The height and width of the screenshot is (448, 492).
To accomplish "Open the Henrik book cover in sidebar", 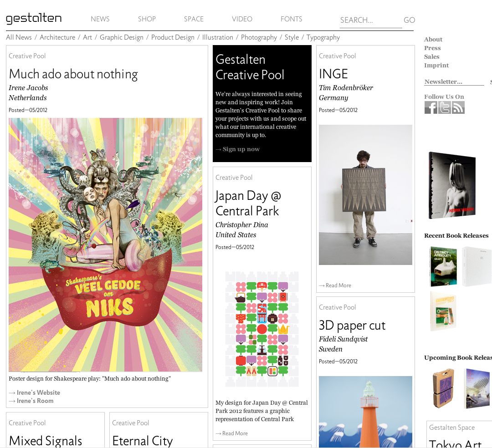I will [x=452, y=185].
